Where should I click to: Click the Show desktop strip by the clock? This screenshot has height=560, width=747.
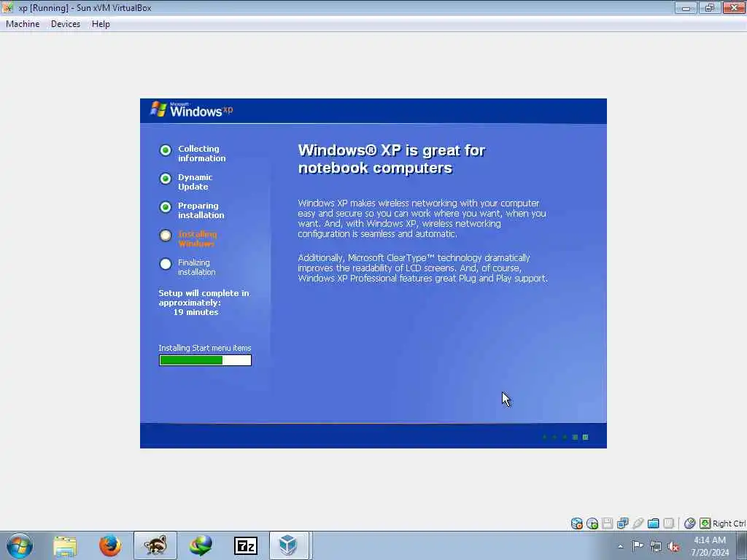[x=742, y=545]
